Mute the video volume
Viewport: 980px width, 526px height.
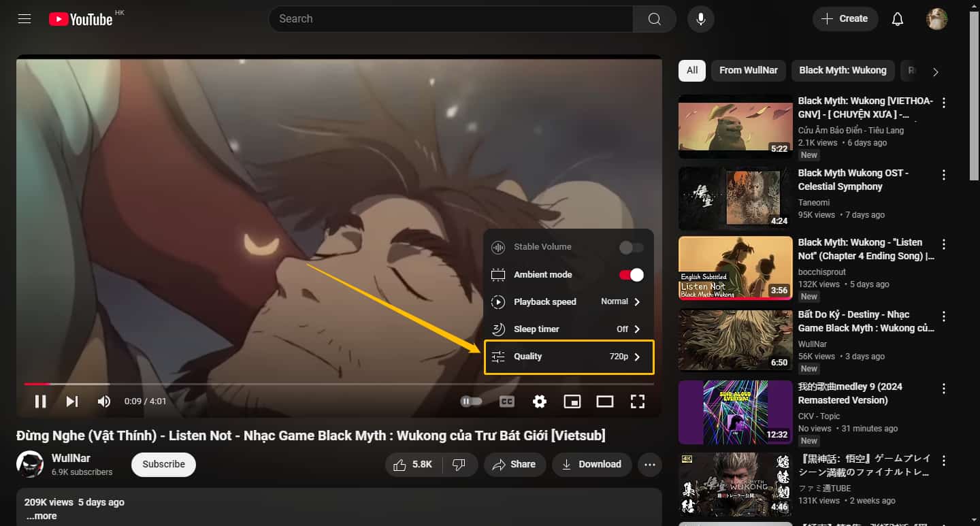(104, 401)
